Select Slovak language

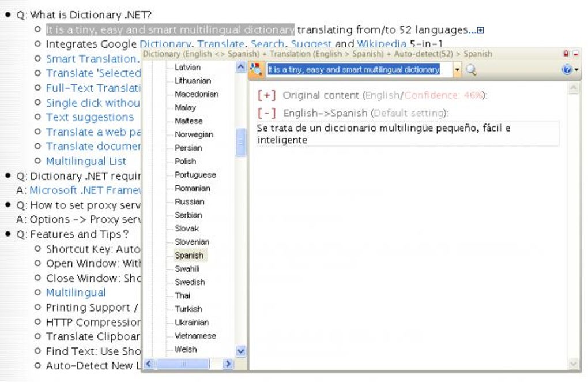coord(187,229)
